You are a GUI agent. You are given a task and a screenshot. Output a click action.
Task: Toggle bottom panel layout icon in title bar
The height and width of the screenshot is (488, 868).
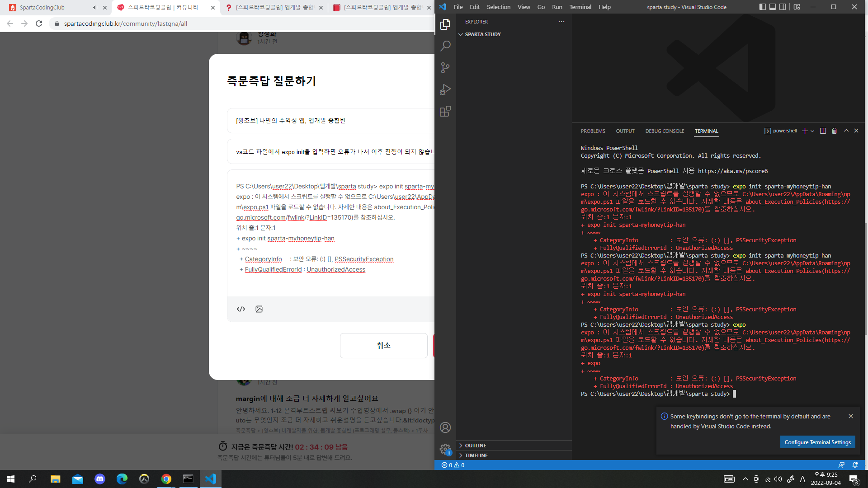click(x=773, y=7)
